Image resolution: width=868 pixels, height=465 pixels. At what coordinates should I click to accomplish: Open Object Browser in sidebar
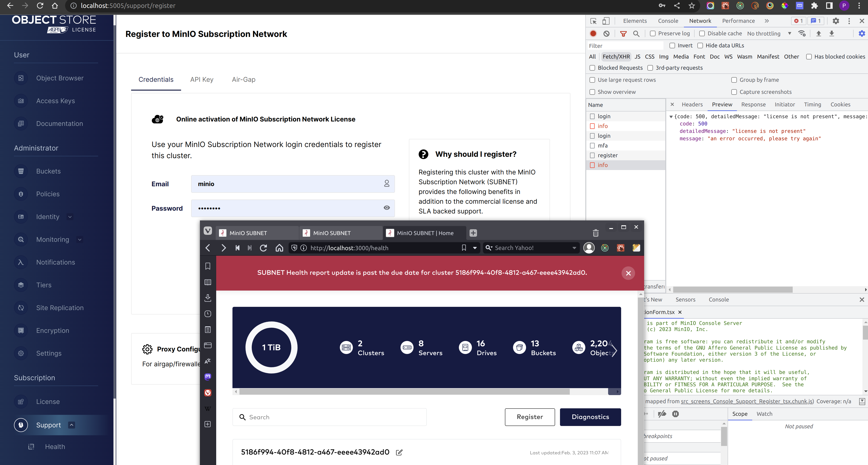(60, 78)
